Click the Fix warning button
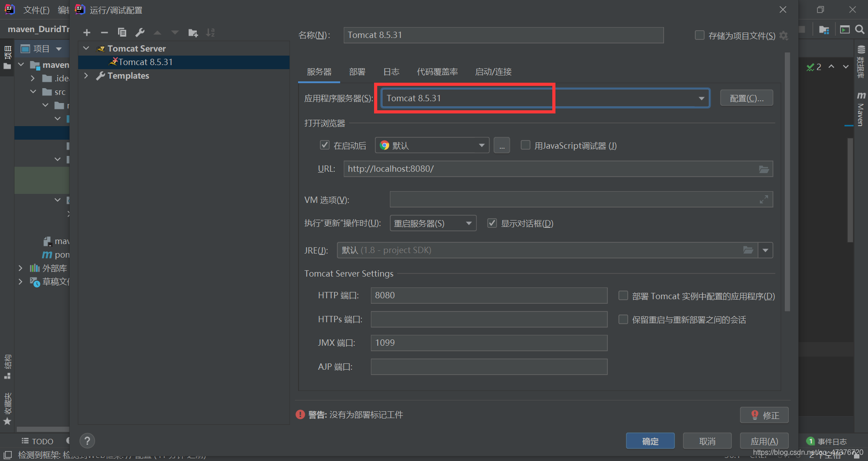This screenshot has width=868, height=461. click(764, 415)
